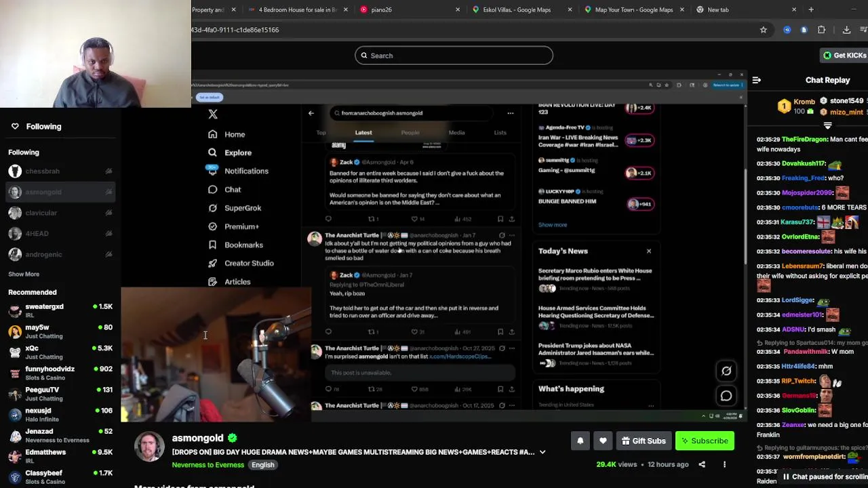Bookmark this page with the star icon
Image resolution: width=868 pixels, height=488 pixels.
tap(763, 30)
